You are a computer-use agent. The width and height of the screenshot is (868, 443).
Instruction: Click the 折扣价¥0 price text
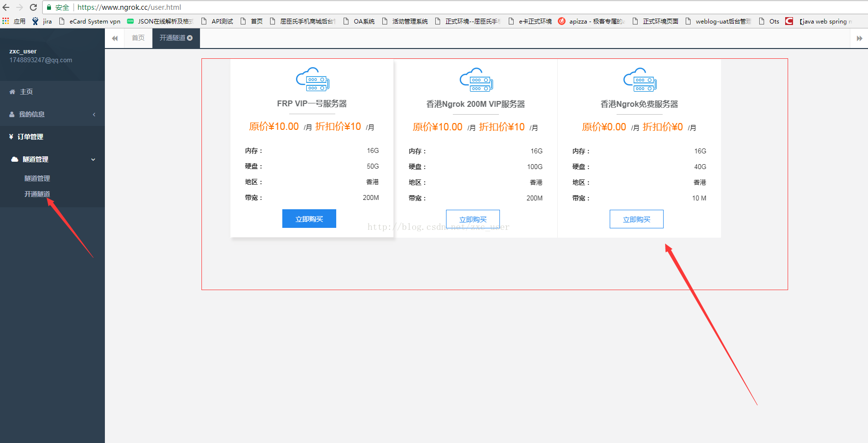663,127
